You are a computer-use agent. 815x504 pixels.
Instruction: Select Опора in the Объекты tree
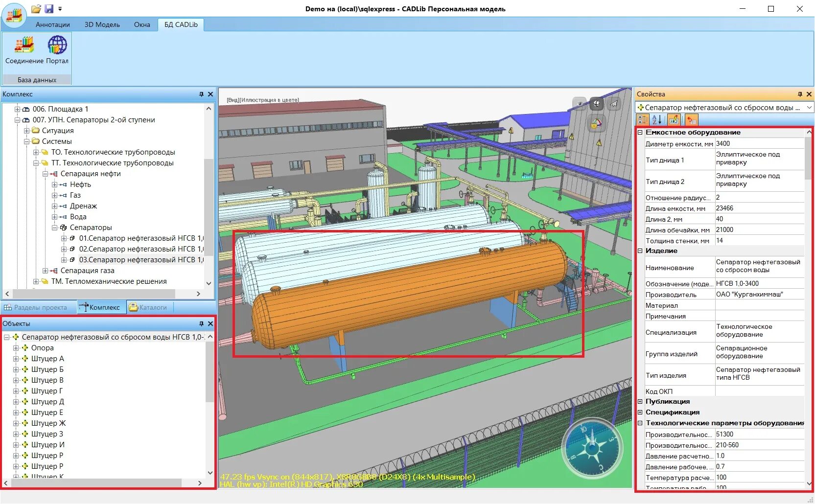[x=43, y=348]
